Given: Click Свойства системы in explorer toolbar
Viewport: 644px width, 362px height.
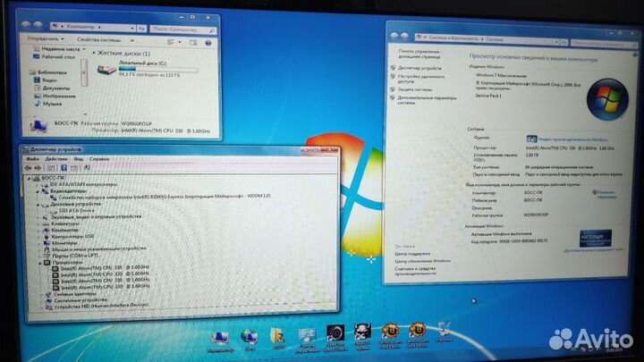Looking at the screenshot, I should click(99, 40).
